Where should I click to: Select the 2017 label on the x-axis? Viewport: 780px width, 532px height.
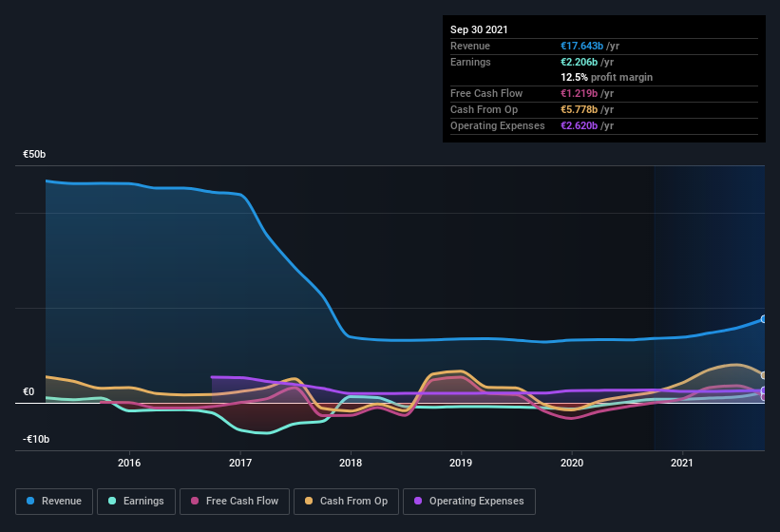coord(240,463)
